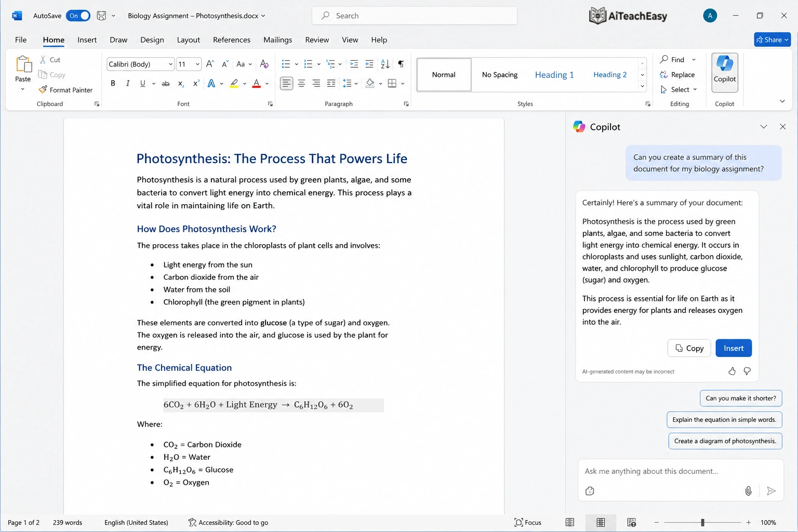Image resolution: width=798 pixels, height=532 pixels.
Task: Toggle AutoSave switch off
Action: point(78,16)
